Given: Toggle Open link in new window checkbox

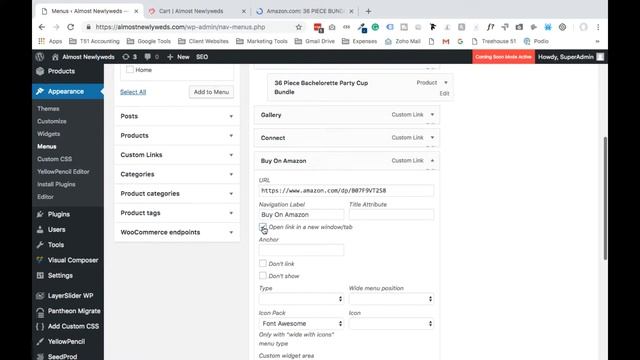Looking at the screenshot, I should pos(262,227).
